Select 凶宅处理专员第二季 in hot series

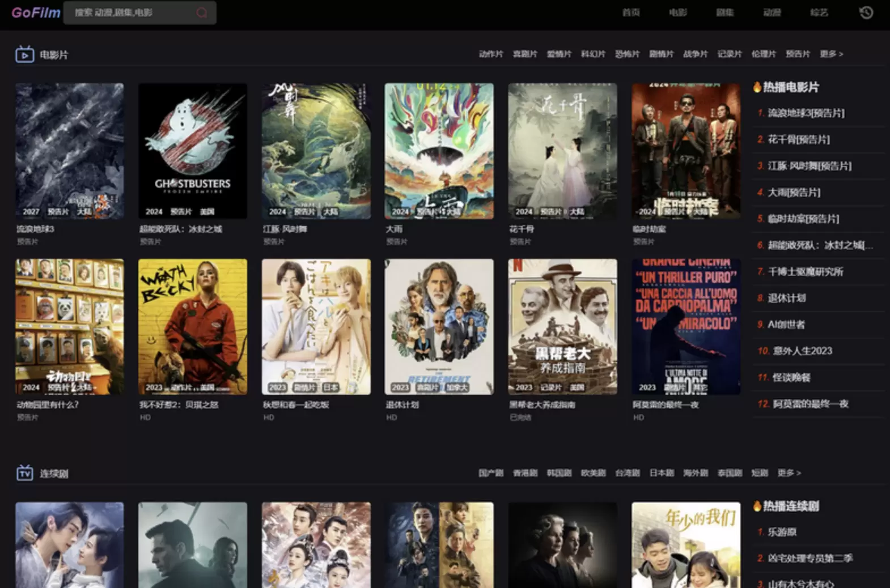pos(810,558)
